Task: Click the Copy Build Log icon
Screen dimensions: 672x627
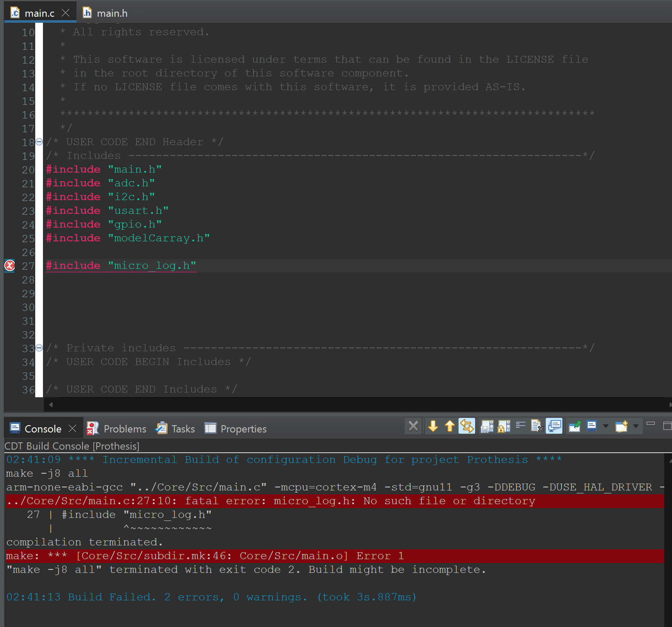Action: click(x=487, y=426)
